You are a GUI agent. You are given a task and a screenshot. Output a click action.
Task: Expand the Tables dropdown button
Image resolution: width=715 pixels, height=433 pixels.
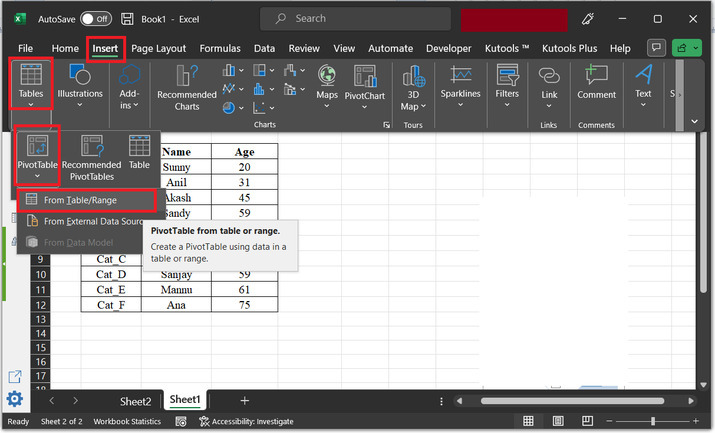coord(31,84)
